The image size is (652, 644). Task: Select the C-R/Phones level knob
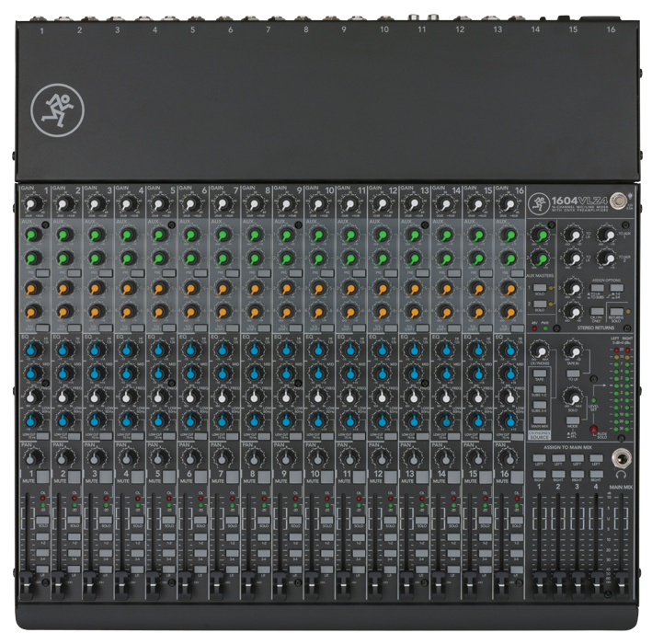tap(539, 352)
